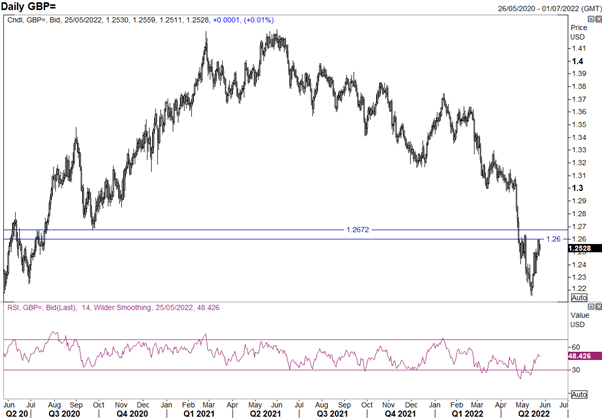The width and height of the screenshot is (602, 418).
Task: Click the Price USD axis title
Action: click(578, 32)
